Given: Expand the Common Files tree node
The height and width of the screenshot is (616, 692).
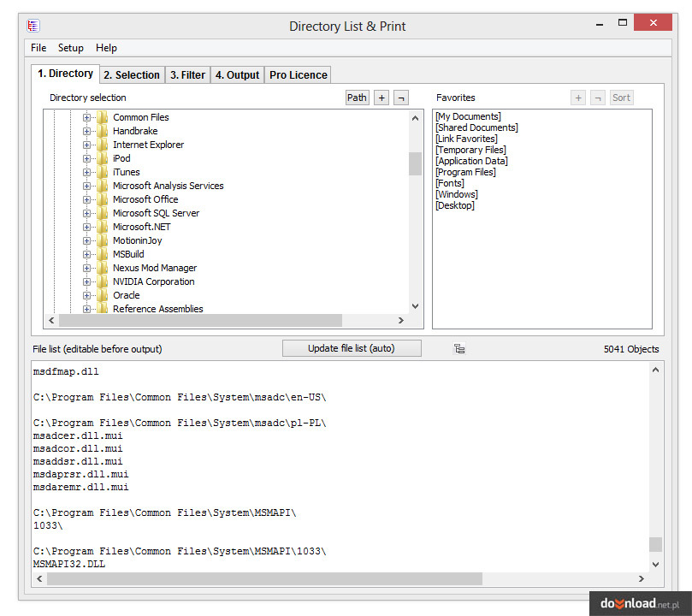Looking at the screenshot, I should coord(86,117).
